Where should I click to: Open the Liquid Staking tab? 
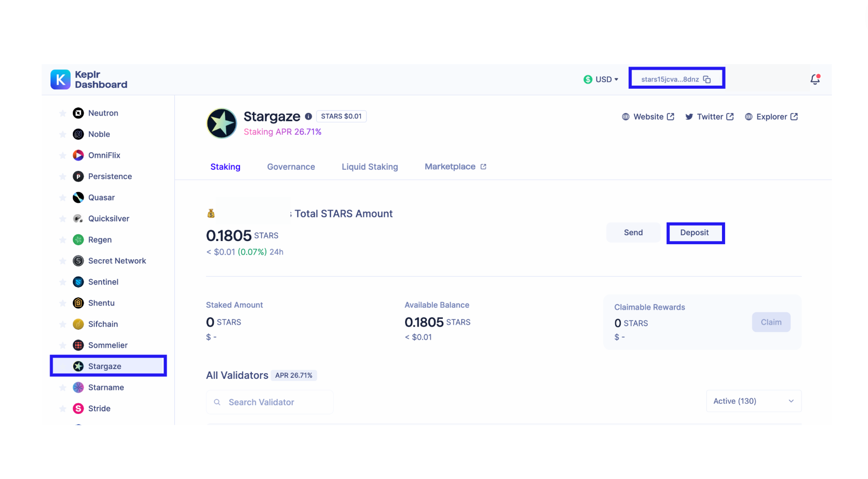pyautogui.click(x=369, y=167)
